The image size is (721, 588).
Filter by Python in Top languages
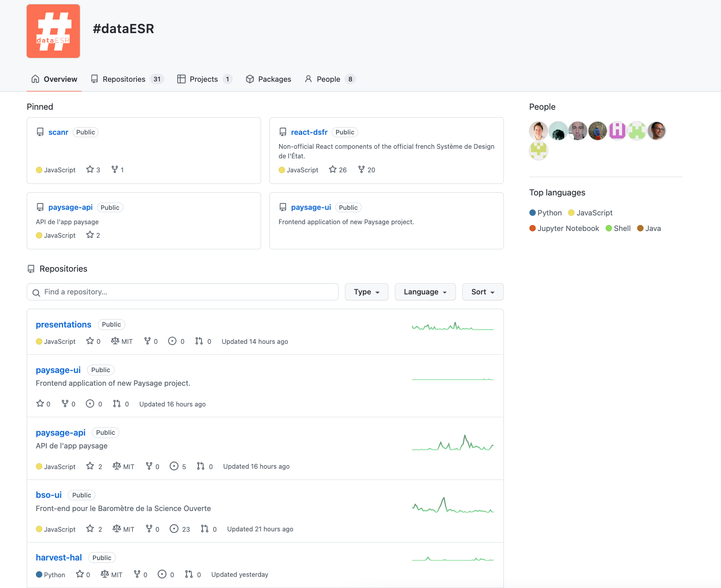tap(545, 213)
